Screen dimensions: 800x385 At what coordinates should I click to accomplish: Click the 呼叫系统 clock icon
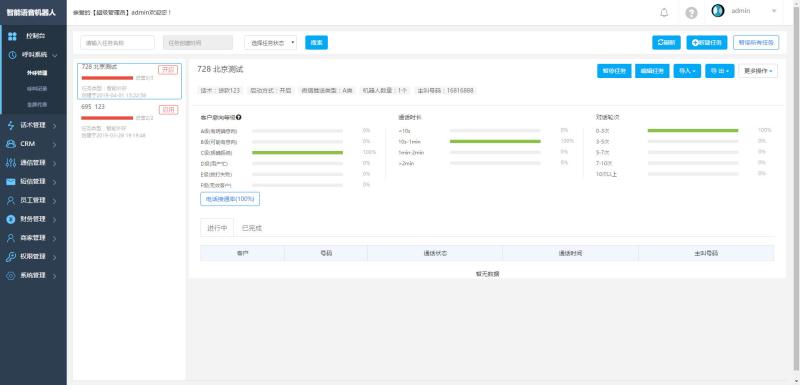tap(12, 55)
